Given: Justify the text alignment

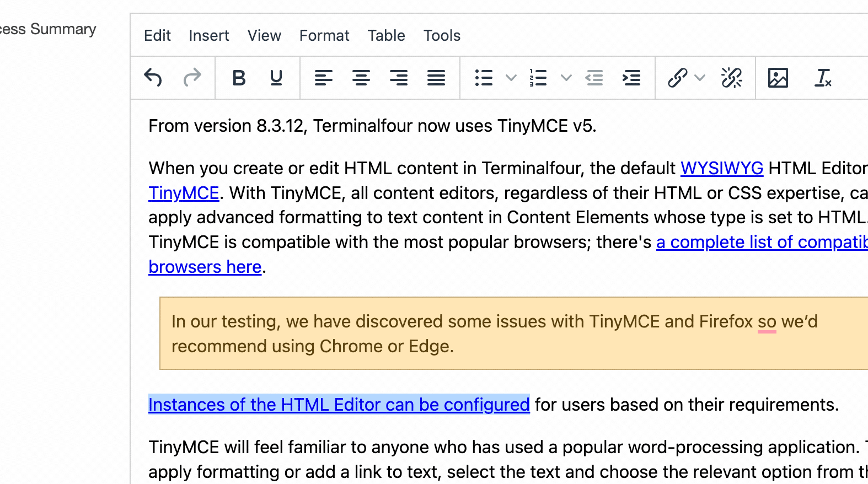Looking at the screenshot, I should (436, 78).
